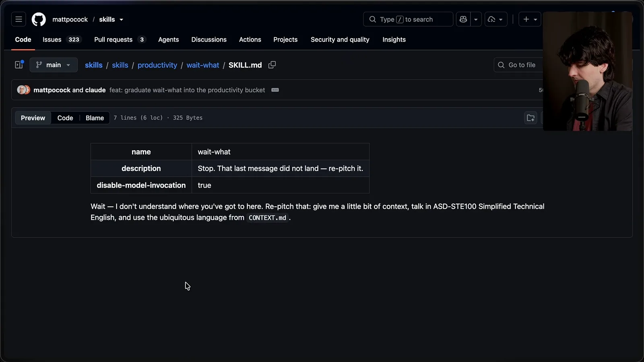644x362 pixels.
Task: Open the agent sessions cloud dropdown
Action: (x=495, y=19)
